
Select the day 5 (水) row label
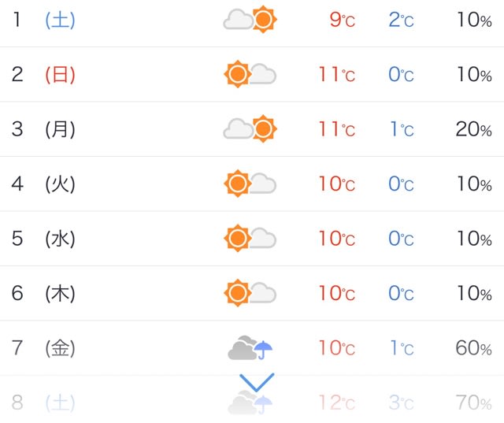(43, 239)
